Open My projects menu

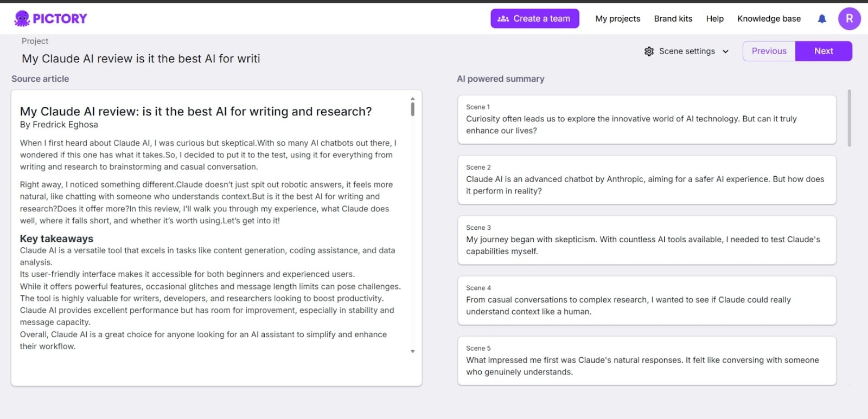click(618, 18)
